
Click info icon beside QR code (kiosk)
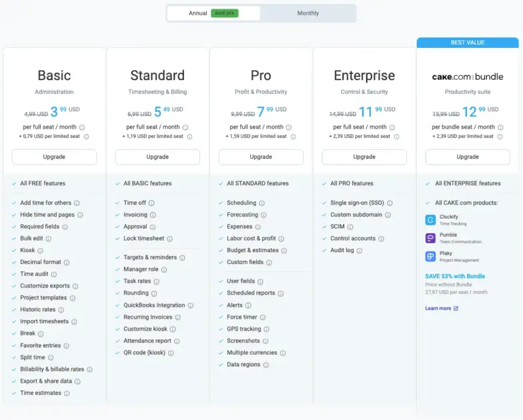(x=171, y=353)
